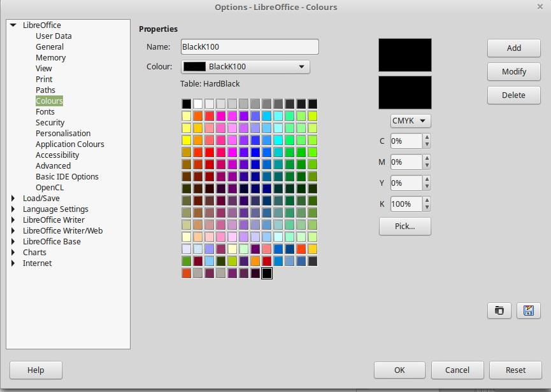Viewport: 551px width, 392px height.
Task: Go to the Memory settings page
Action: tap(50, 58)
